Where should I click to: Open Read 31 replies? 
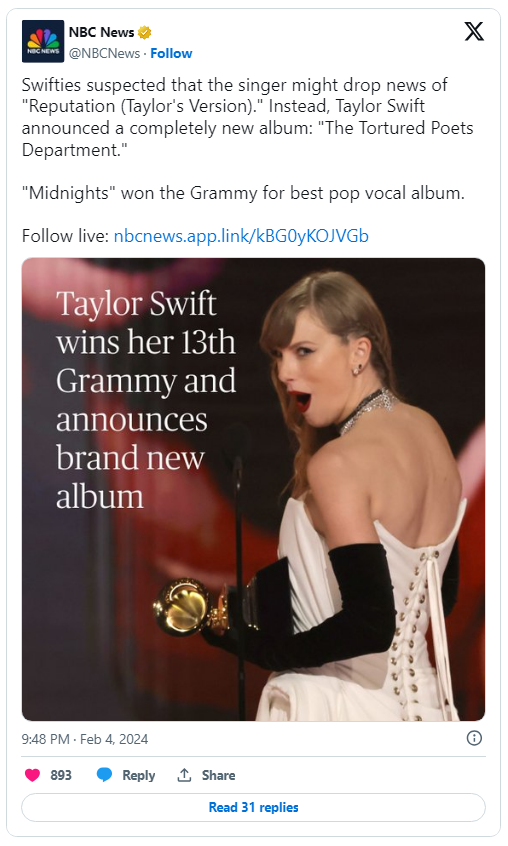(x=253, y=807)
